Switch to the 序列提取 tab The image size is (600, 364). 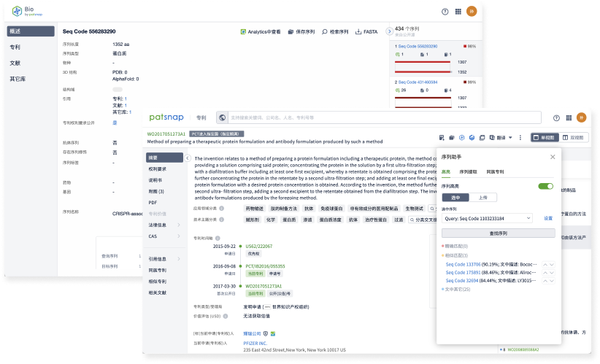point(470,172)
